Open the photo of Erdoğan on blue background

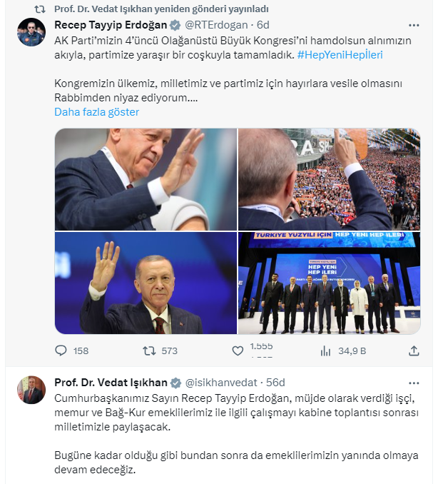(x=146, y=283)
